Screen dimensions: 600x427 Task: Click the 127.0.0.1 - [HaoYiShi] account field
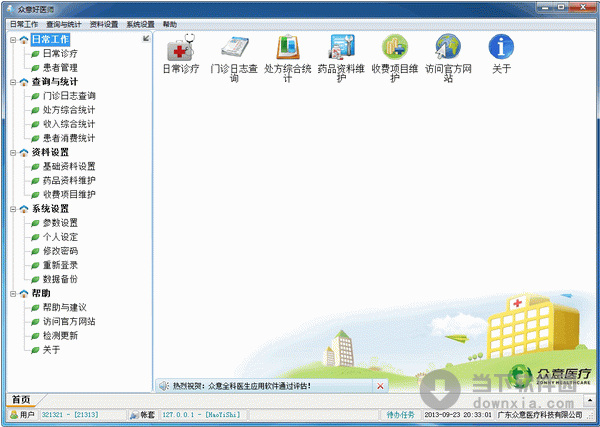point(201,415)
